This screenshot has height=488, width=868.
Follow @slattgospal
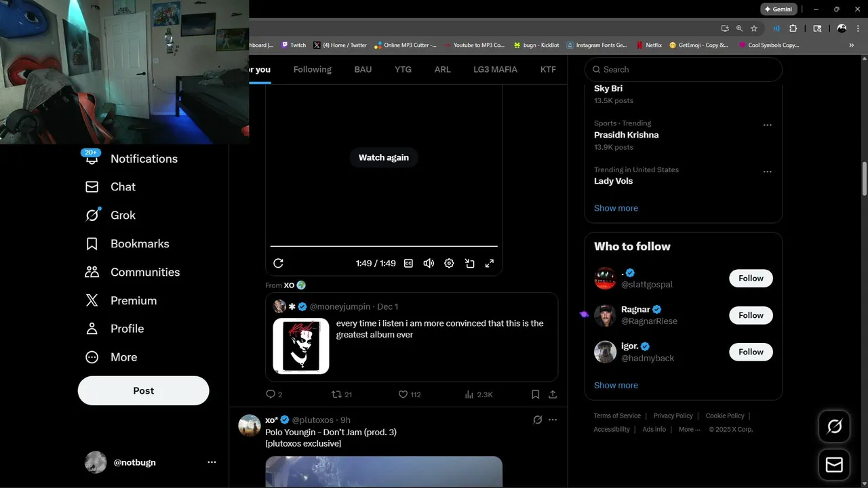coord(751,279)
